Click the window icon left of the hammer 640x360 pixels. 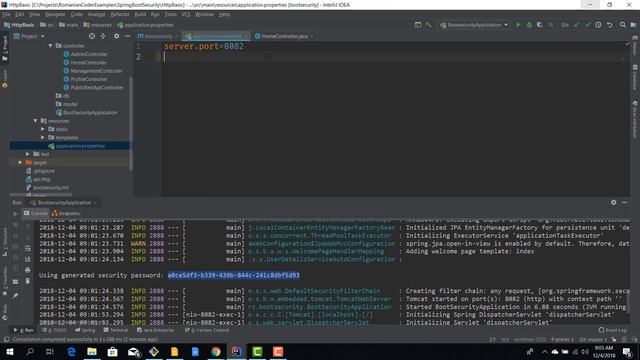click(x=418, y=25)
